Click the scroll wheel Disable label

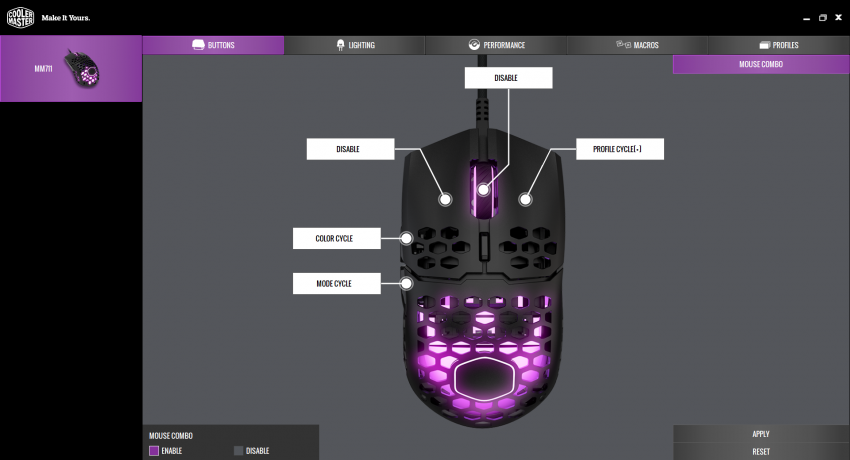coord(506,77)
